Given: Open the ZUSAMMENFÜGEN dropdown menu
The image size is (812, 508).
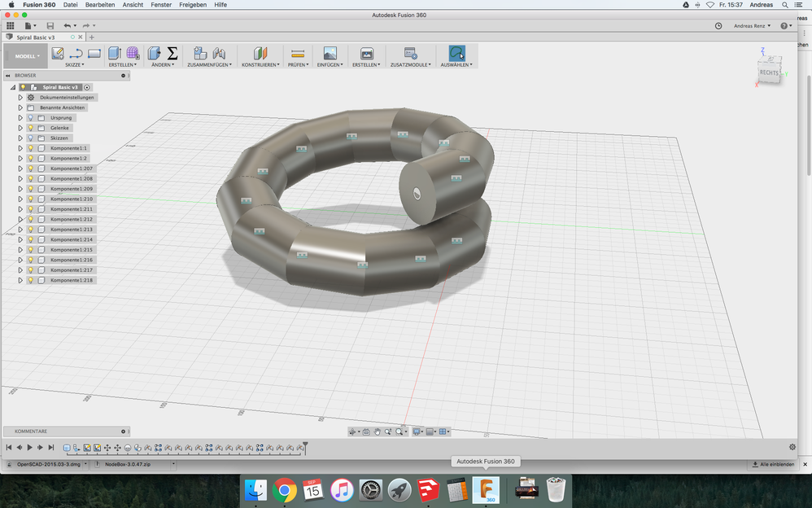Looking at the screenshot, I should 210,65.
